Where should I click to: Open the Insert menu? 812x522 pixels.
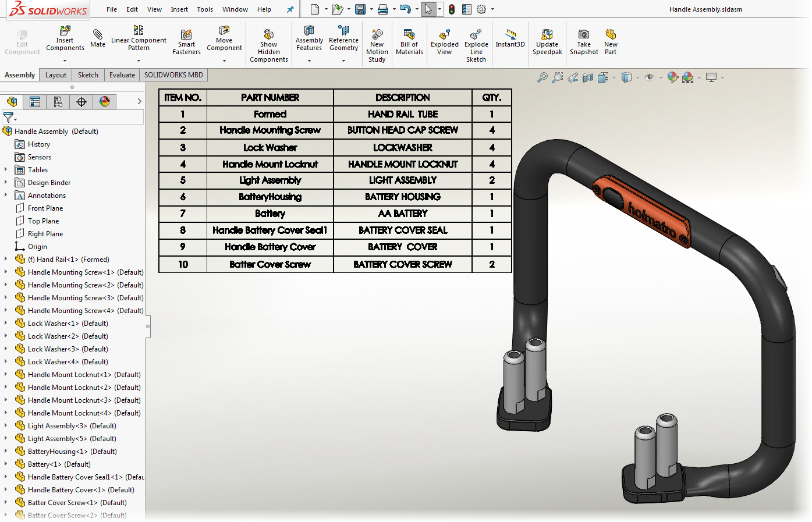pos(179,9)
